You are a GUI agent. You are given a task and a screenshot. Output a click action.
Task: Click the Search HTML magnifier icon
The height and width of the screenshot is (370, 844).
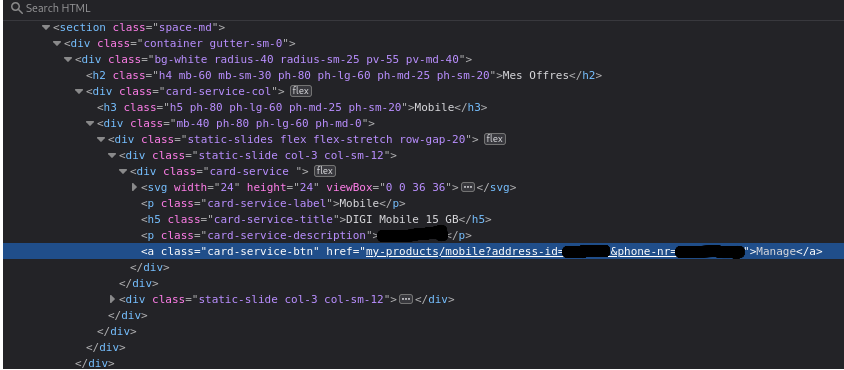pyautogui.click(x=17, y=8)
